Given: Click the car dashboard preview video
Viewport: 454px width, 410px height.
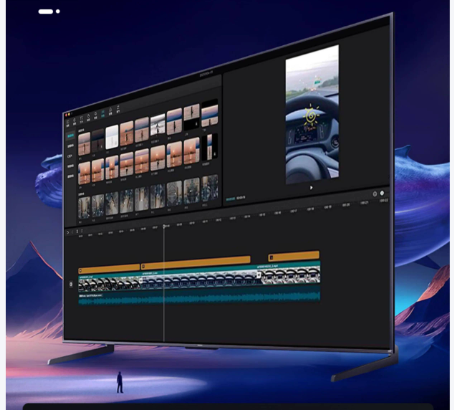Looking at the screenshot, I should click(312, 114).
